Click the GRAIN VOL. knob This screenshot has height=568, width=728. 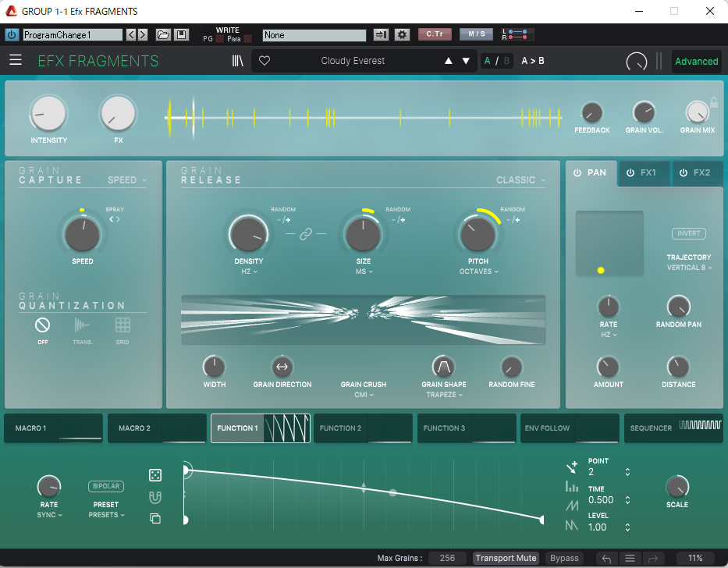tap(644, 112)
